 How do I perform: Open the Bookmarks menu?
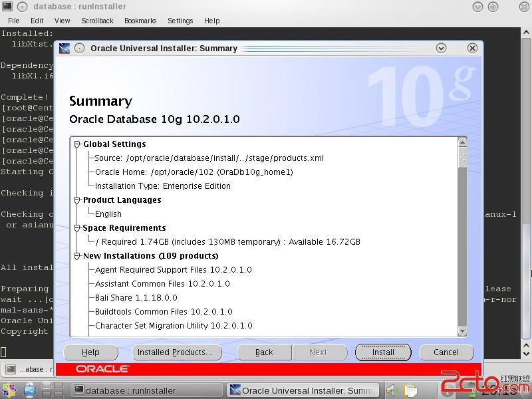tap(140, 21)
